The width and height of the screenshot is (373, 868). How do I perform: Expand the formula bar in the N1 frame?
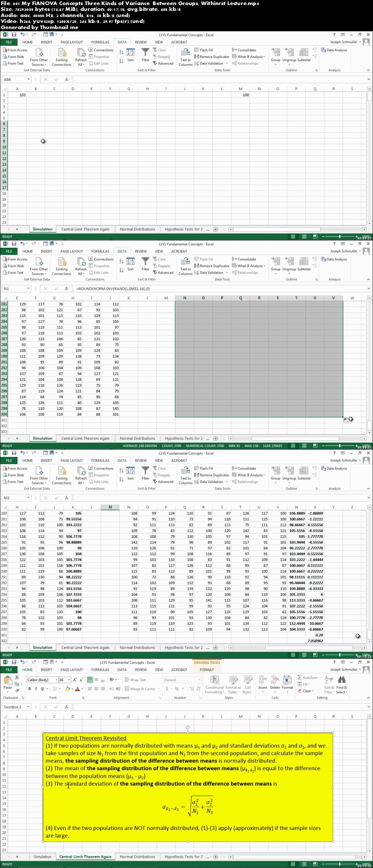click(x=369, y=289)
